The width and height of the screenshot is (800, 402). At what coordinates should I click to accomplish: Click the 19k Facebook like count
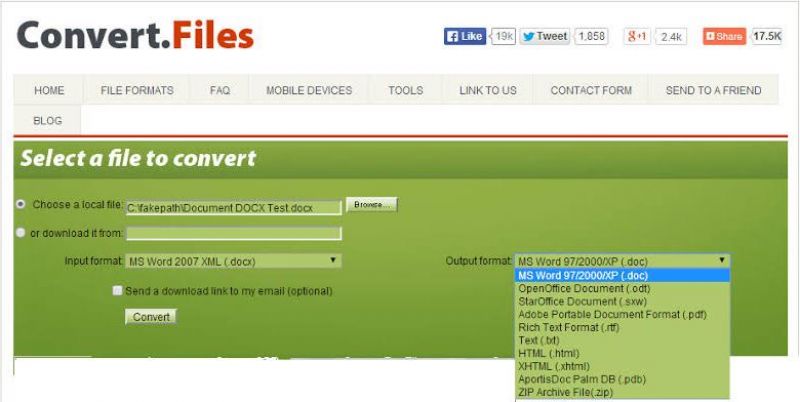coord(504,36)
